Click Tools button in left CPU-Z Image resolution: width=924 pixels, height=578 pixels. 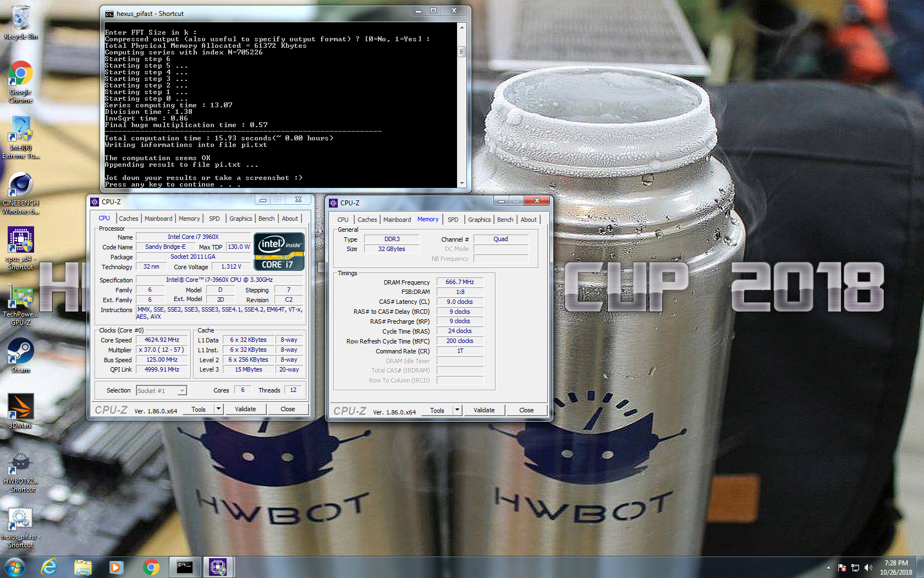[199, 409]
